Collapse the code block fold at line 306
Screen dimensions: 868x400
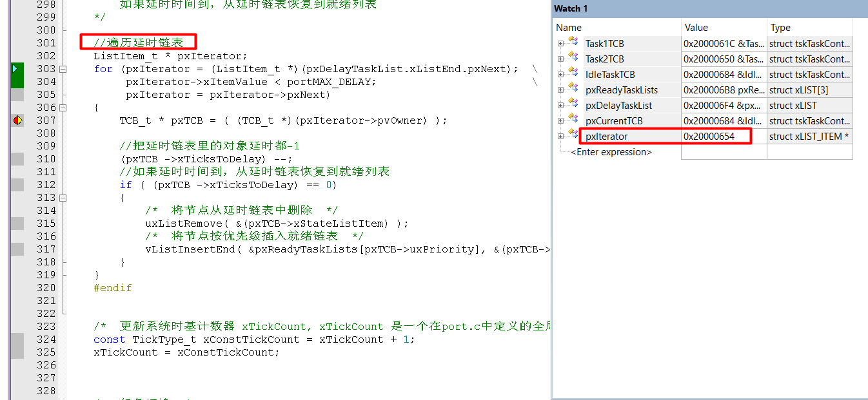[x=63, y=108]
